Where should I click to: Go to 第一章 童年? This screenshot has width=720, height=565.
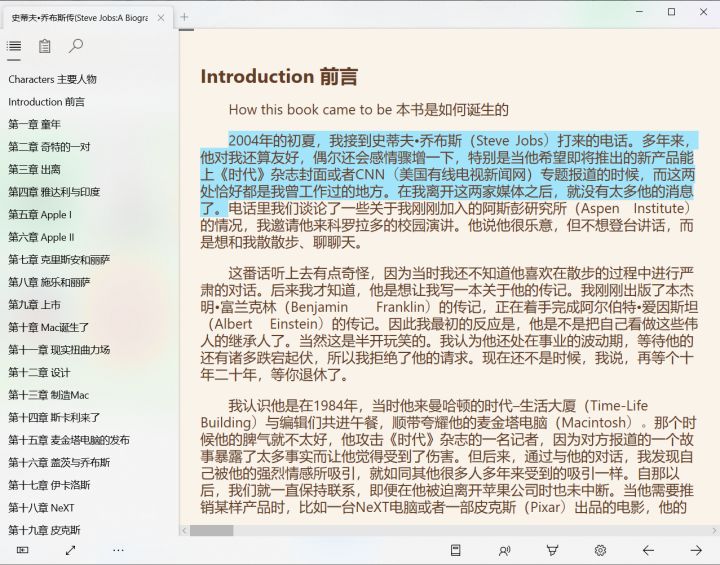34,124
